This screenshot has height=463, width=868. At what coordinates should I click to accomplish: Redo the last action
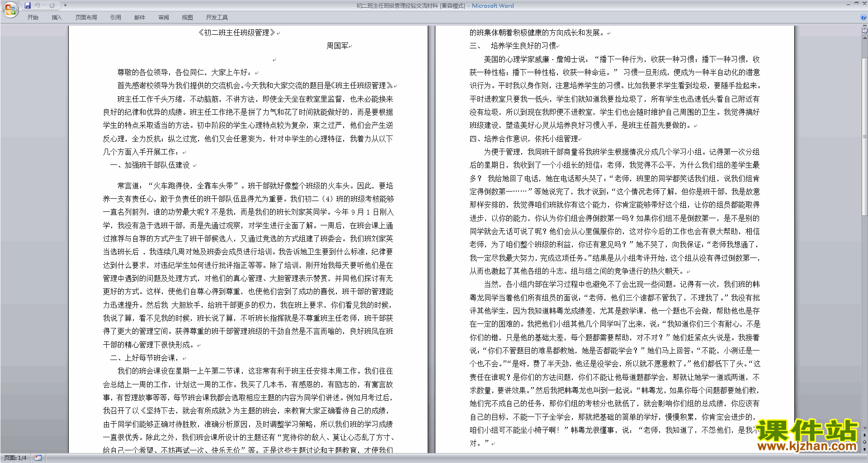coord(52,5)
